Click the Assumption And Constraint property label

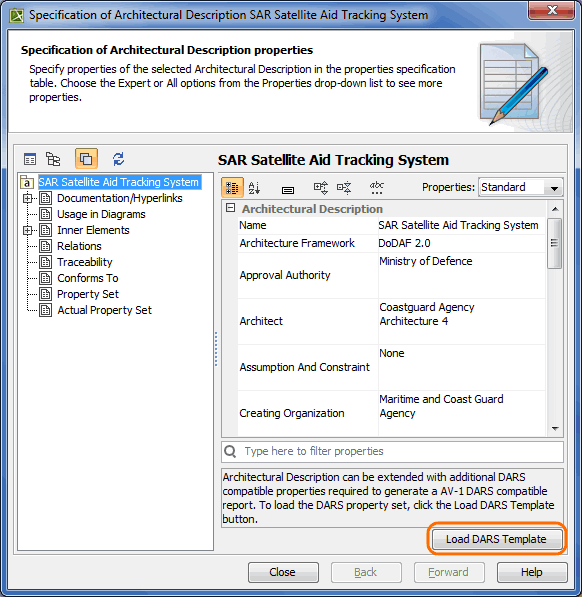(305, 367)
